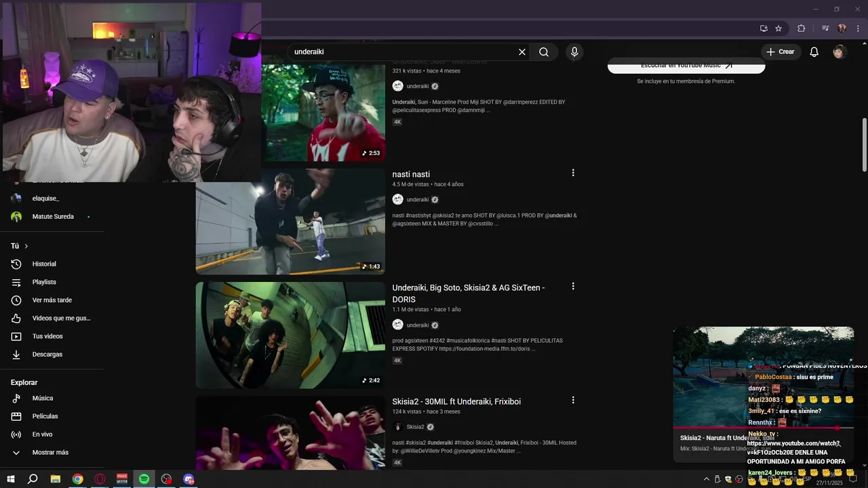The height and width of the screenshot is (488, 868).
Task: Show hidden system tray icons chevron
Action: pos(707,479)
